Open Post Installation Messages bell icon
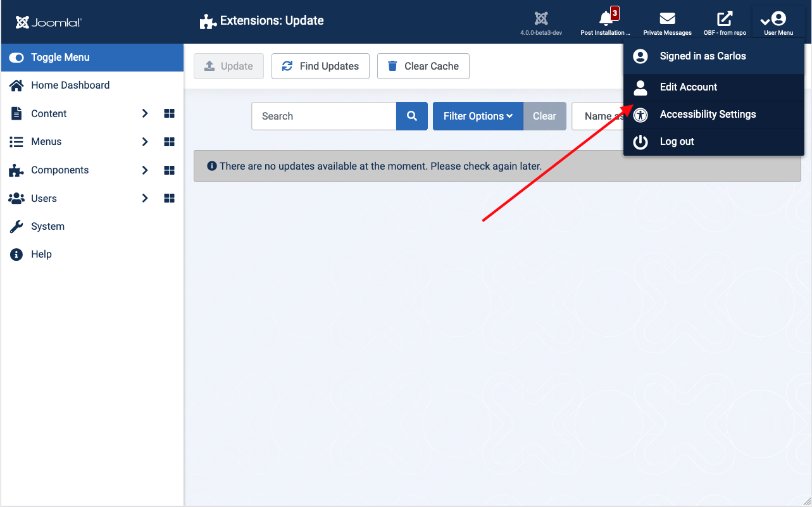This screenshot has height=507, width=812. (x=606, y=19)
